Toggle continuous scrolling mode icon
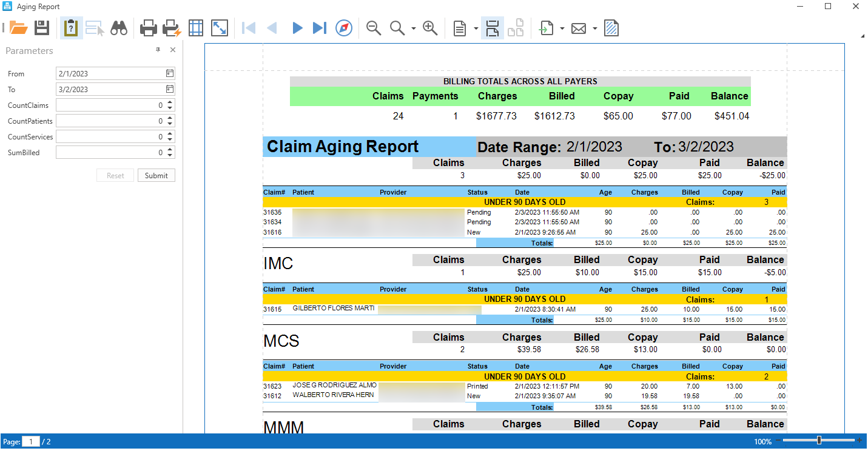The height and width of the screenshot is (451, 868). click(x=493, y=28)
